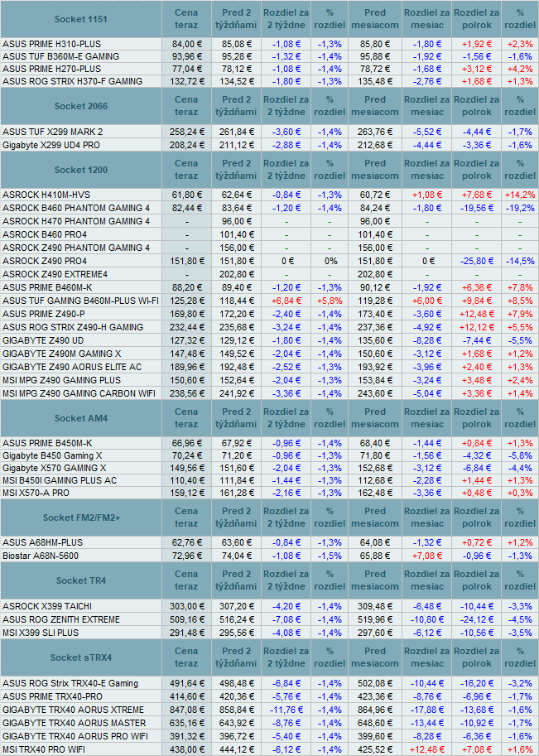
Task: Click MSI MPG Z490 GAMING CARBON WIFI name
Action: point(79,393)
